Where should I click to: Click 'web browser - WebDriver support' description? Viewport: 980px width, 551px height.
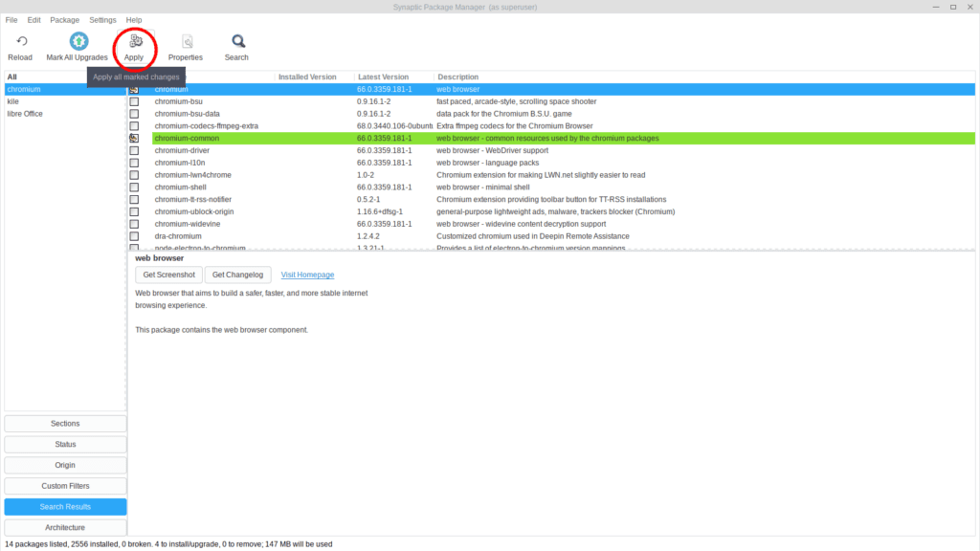493,150
